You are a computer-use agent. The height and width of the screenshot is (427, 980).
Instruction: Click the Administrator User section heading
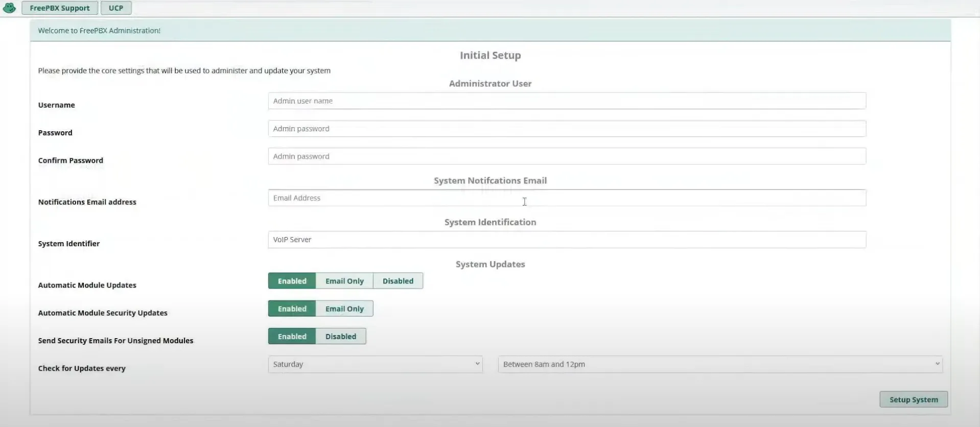coord(490,83)
